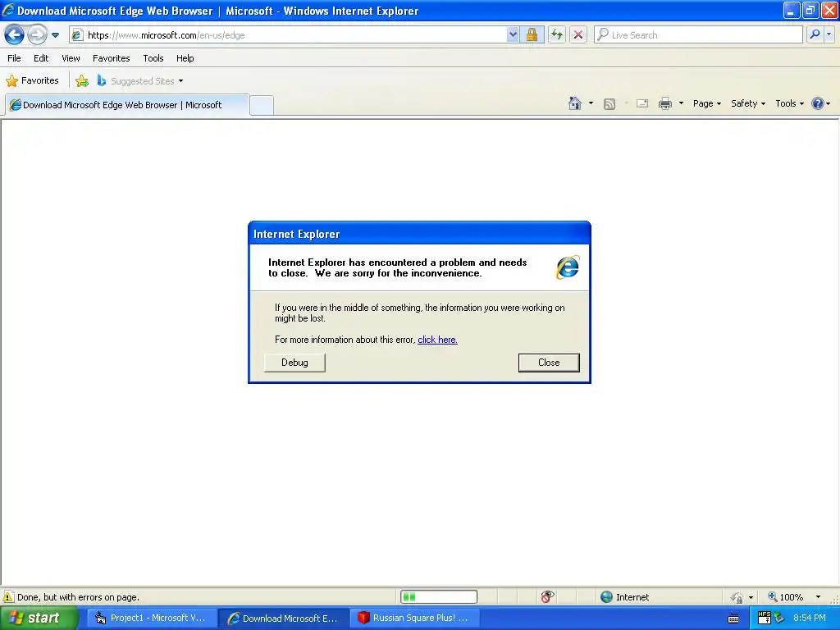Open the Tools menu in menu bar
The image size is (840, 630).
pyautogui.click(x=153, y=58)
